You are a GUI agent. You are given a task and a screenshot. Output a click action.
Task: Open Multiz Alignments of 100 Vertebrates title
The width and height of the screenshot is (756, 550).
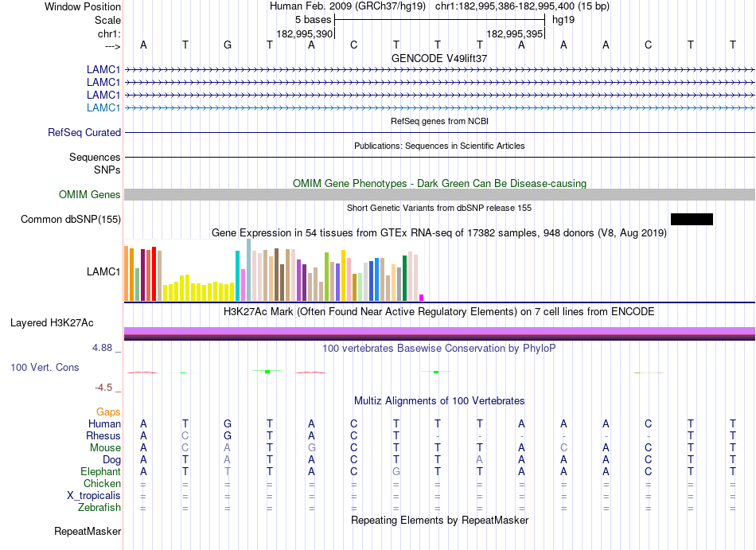point(439,400)
